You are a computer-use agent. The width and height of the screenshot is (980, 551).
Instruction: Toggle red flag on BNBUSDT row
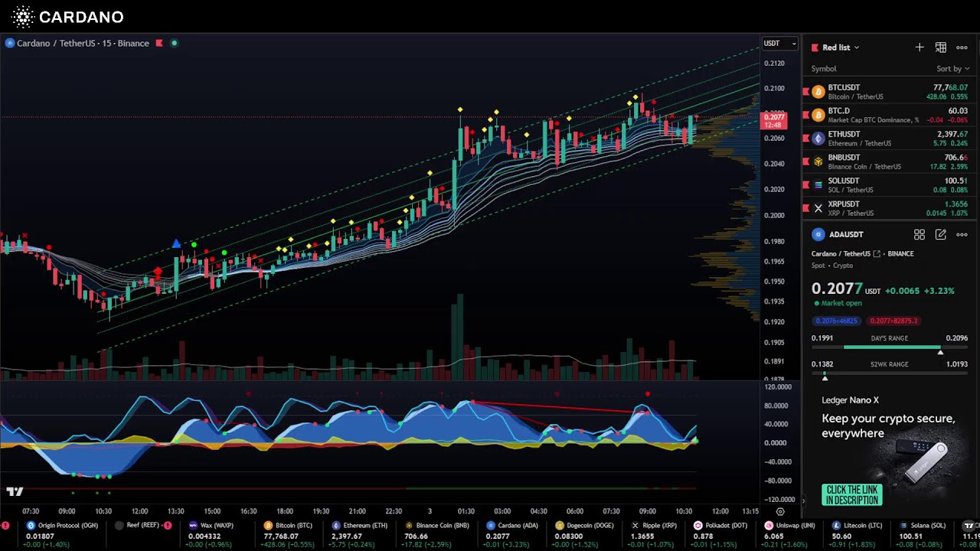pyautogui.click(x=805, y=161)
